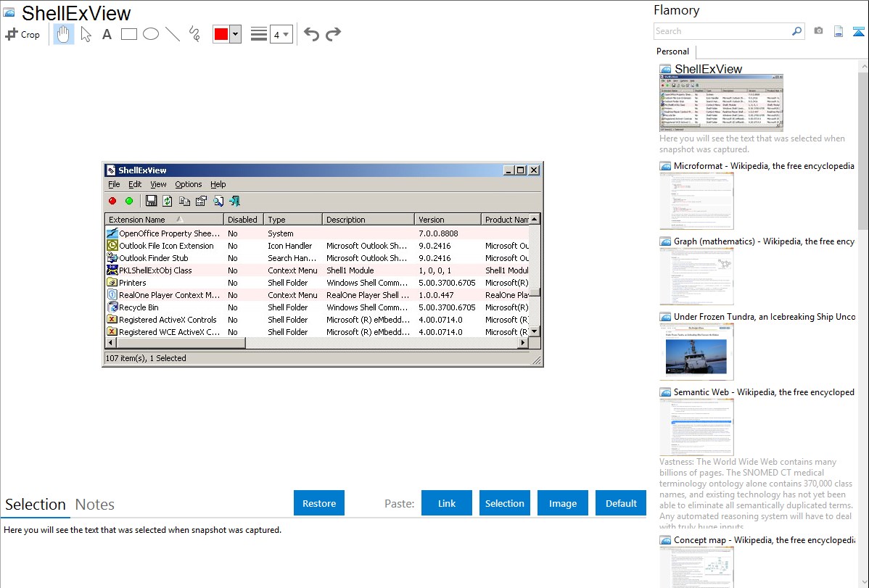Select the PKLShellExtObj Class row
Screen dimensions: 869x588
(x=316, y=270)
